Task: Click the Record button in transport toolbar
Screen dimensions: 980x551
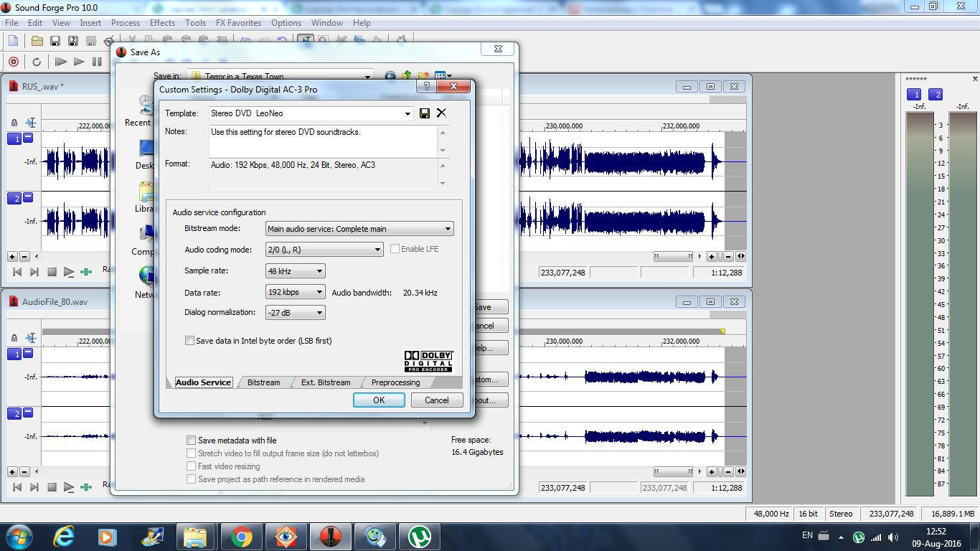Action: tap(13, 62)
